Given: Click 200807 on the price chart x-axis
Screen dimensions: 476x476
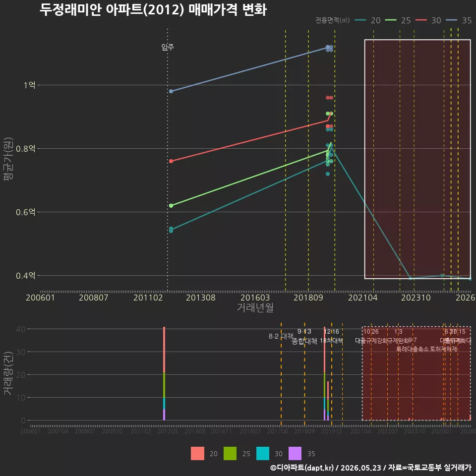Looking at the screenshot, I should pyautogui.click(x=94, y=297).
